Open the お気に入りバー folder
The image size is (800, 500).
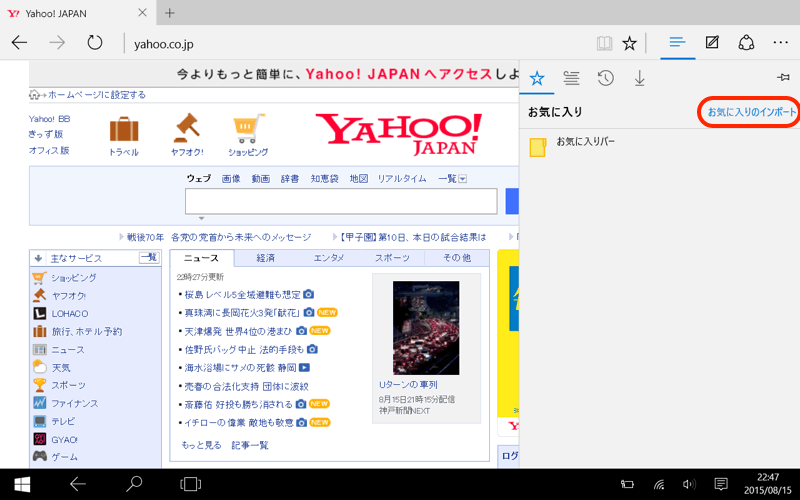tap(585, 143)
